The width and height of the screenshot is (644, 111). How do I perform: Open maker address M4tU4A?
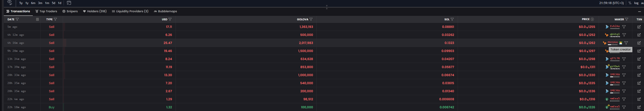tap(613, 42)
